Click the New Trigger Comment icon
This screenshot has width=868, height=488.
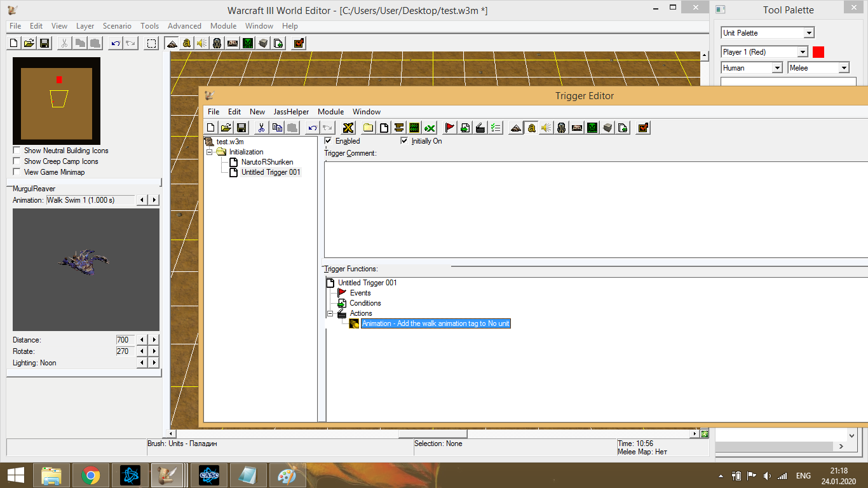[x=399, y=128]
